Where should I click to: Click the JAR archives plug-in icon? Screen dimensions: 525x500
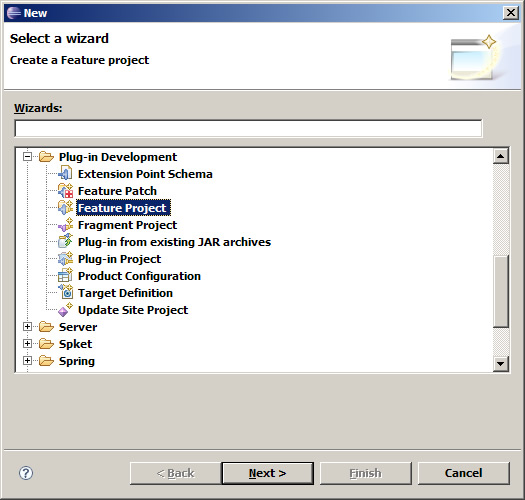tap(65, 242)
